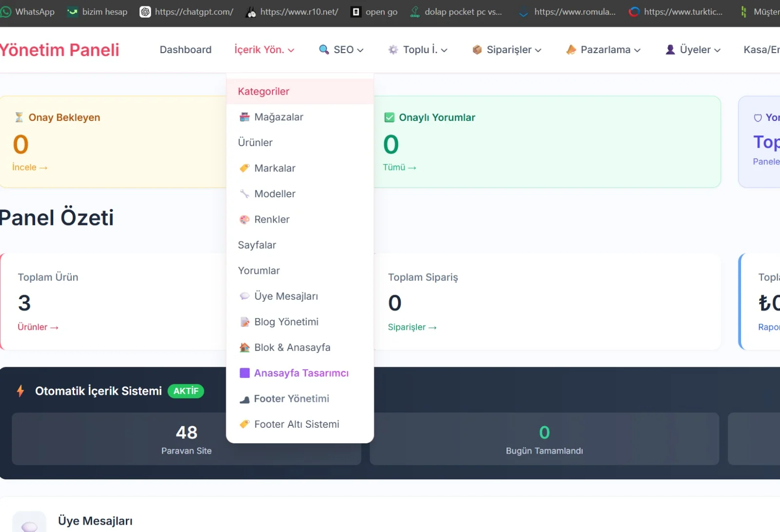The height and width of the screenshot is (532, 780).
Task: Follow the Tümü link under Onaylı Yorumlar
Action: coord(399,167)
